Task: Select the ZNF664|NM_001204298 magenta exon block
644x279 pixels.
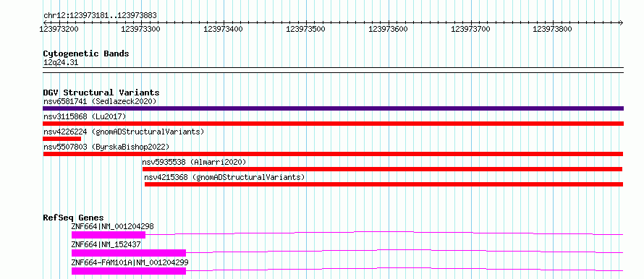Action: pyautogui.click(x=109, y=235)
